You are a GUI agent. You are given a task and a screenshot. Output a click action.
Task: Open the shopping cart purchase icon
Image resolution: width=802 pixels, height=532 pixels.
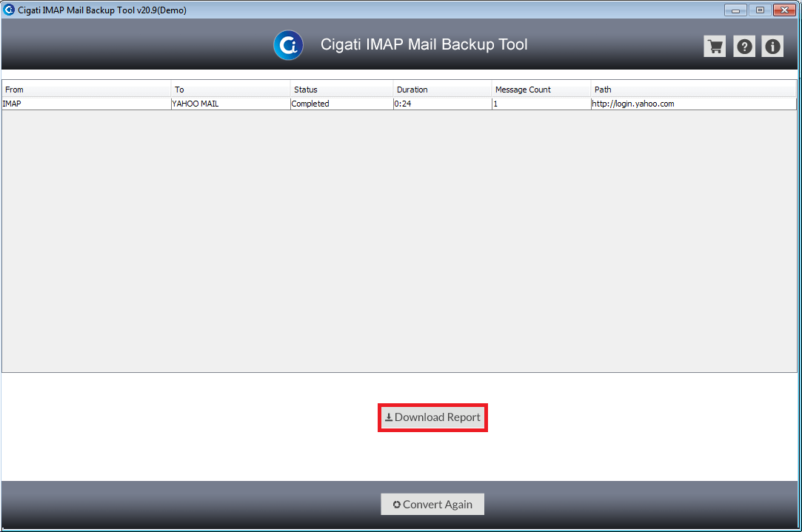(x=715, y=47)
